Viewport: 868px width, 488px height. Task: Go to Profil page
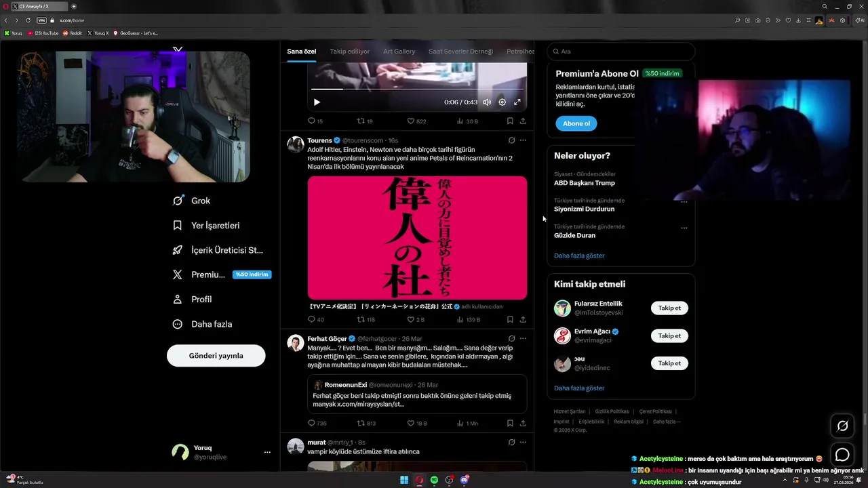tap(192, 299)
